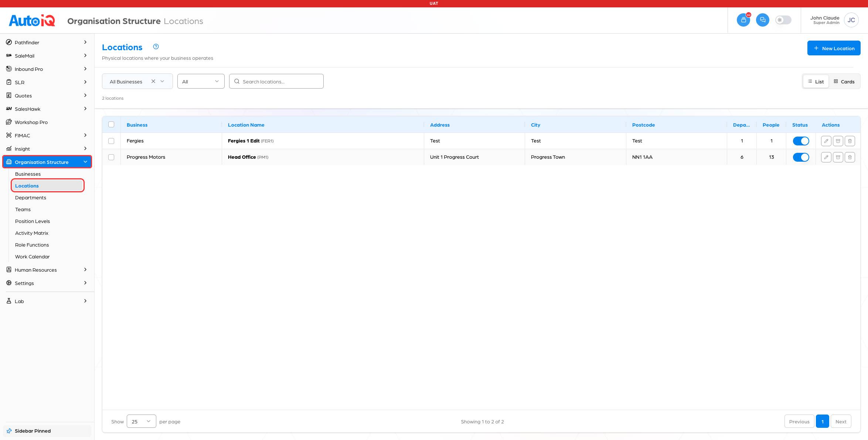
Task: Click the SLR clipboard icon in the sidebar
Action: pyautogui.click(x=9, y=82)
